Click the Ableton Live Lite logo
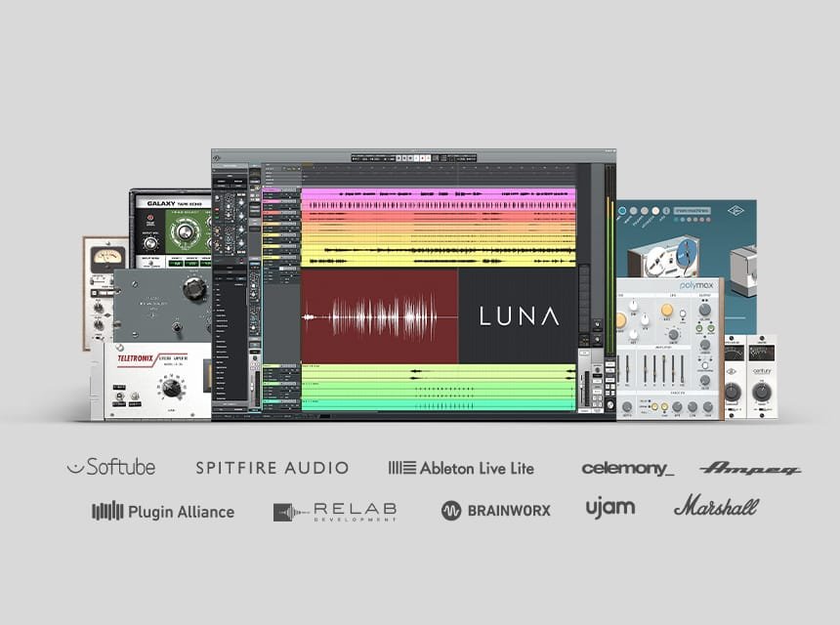 [x=461, y=468]
